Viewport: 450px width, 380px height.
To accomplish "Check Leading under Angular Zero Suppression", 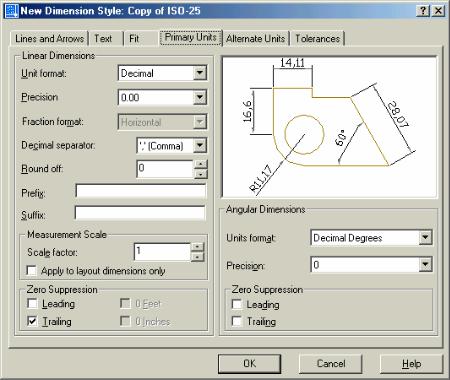I will [x=237, y=304].
